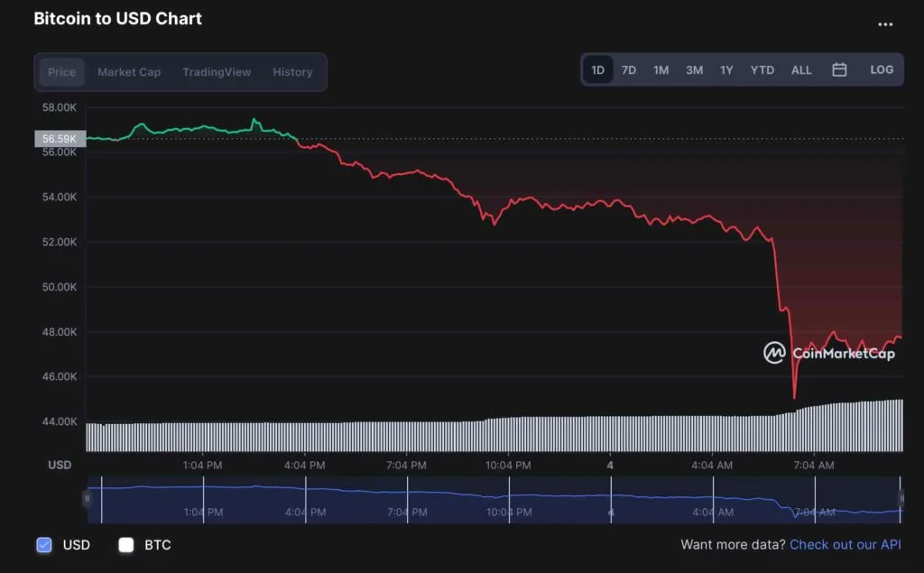Viewport: 924px width, 573px height.
Task: Toggle the LOG scale option
Action: tap(882, 69)
